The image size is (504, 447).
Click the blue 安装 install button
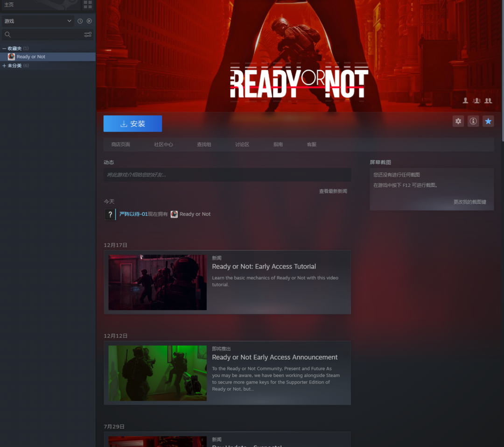pos(133,124)
